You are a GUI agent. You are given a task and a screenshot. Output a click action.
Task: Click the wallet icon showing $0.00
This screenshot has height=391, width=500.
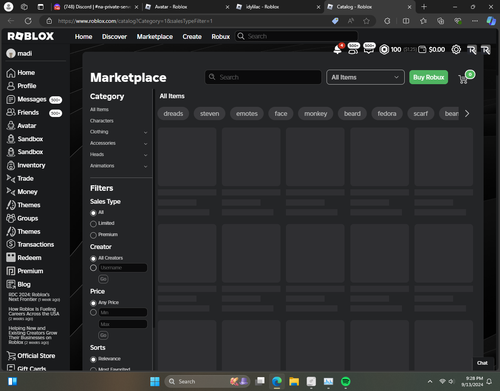click(422, 50)
